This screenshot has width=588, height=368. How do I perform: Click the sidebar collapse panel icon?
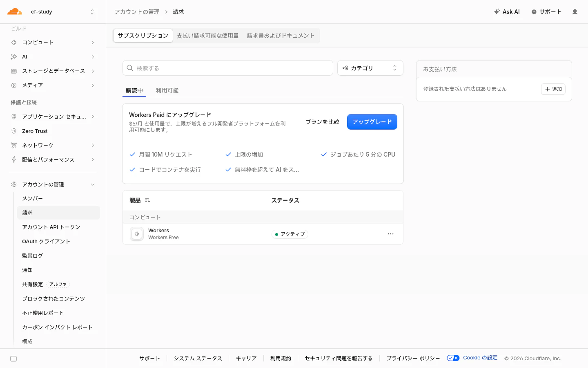pos(13,359)
